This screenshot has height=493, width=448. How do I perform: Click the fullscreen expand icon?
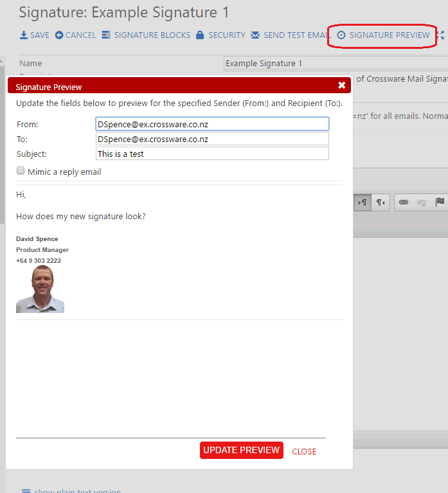click(x=441, y=35)
